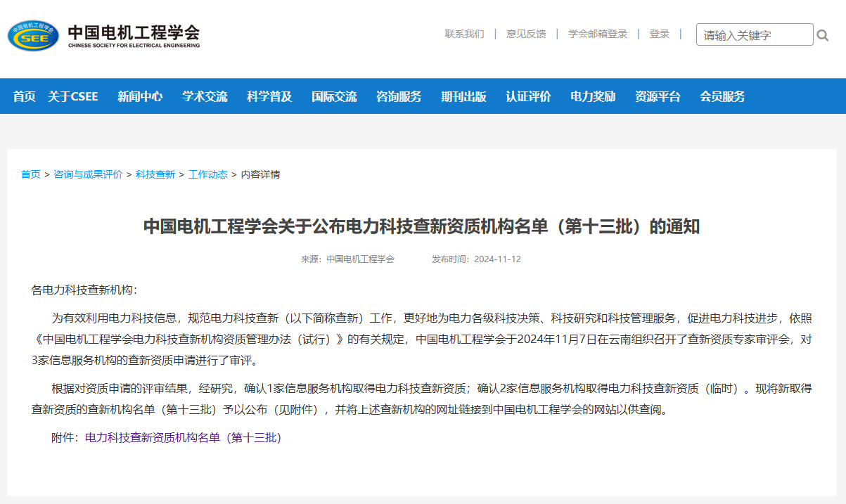Click 科技查新 breadcrumb link
This screenshot has width=846, height=504.
coord(155,174)
